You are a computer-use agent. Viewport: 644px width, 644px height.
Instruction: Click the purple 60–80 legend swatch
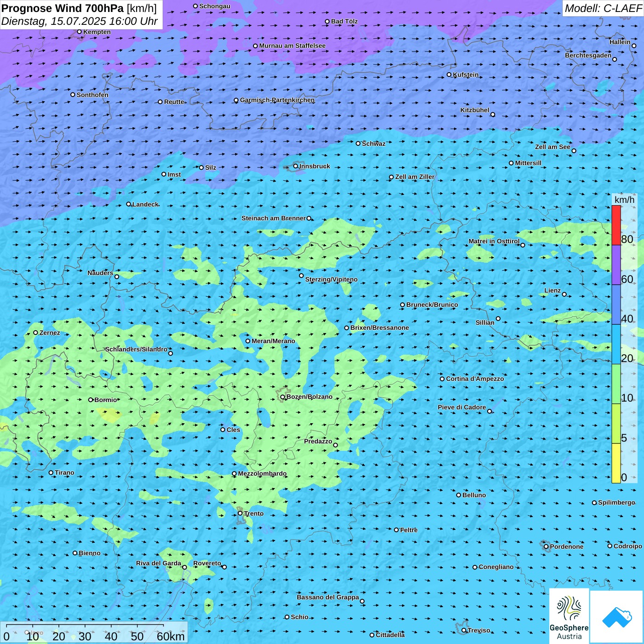pos(616,265)
